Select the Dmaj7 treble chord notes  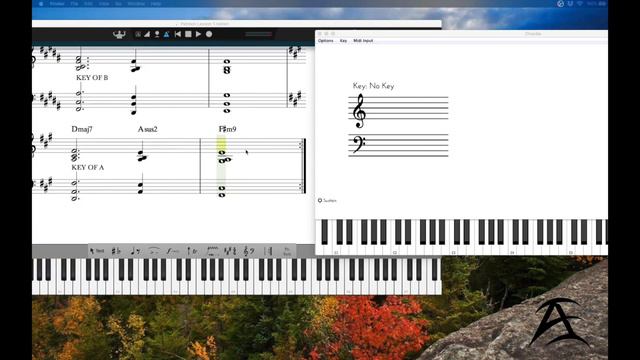click(75, 154)
